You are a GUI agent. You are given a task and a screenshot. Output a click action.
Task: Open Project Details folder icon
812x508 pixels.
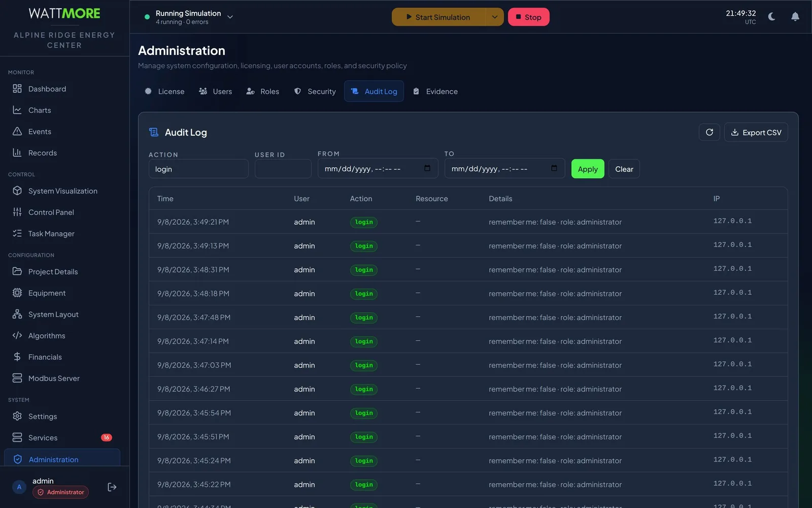[x=17, y=272]
